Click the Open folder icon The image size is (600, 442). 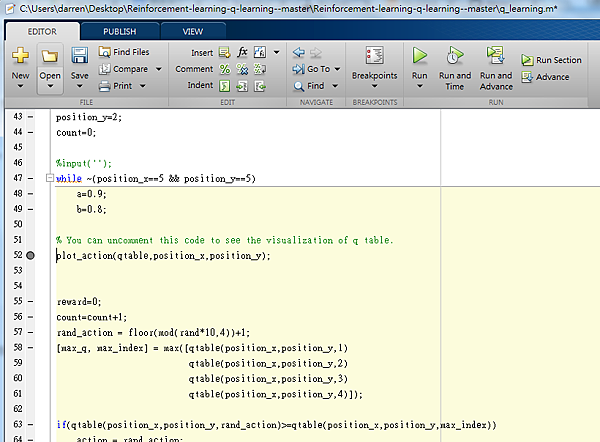click(x=49, y=56)
